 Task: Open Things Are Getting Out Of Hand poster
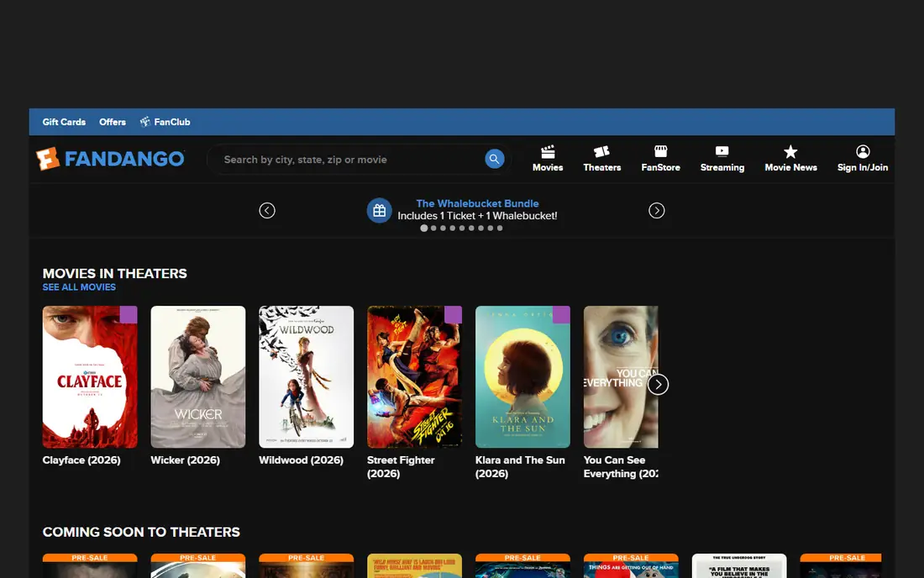[631, 565]
